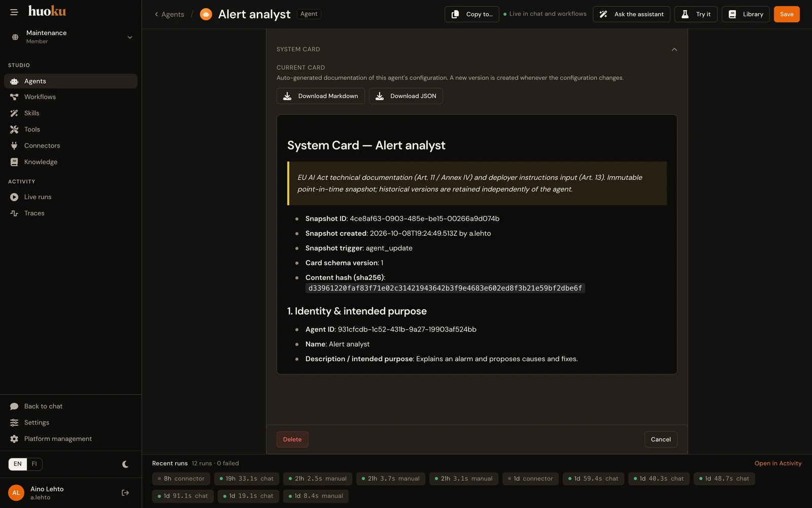This screenshot has height=508, width=812.
Task: Click the Try it flask button
Action: click(x=696, y=14)
